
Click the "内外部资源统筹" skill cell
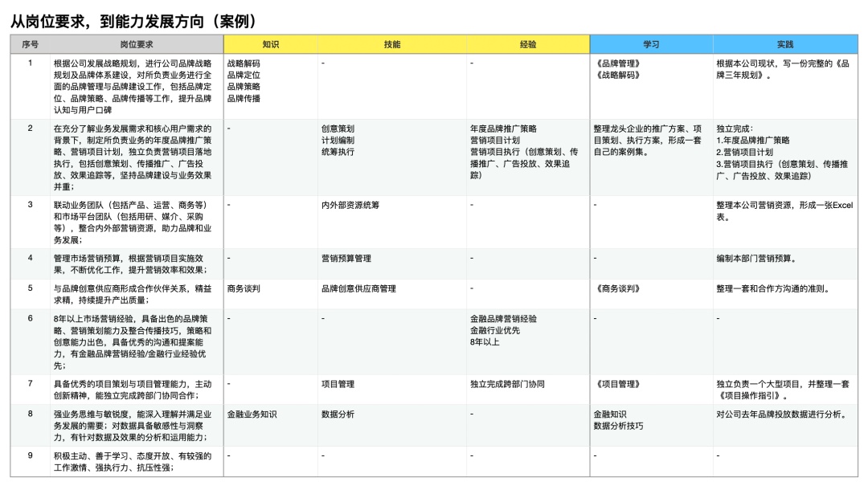click(x=350, y=205)
